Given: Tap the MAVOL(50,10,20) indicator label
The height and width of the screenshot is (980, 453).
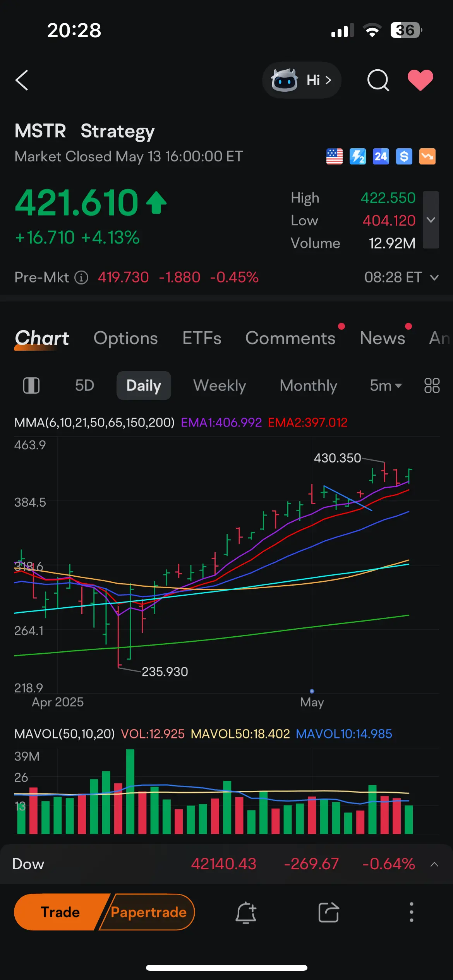Looking at the screenshot, I should [65, 734].
